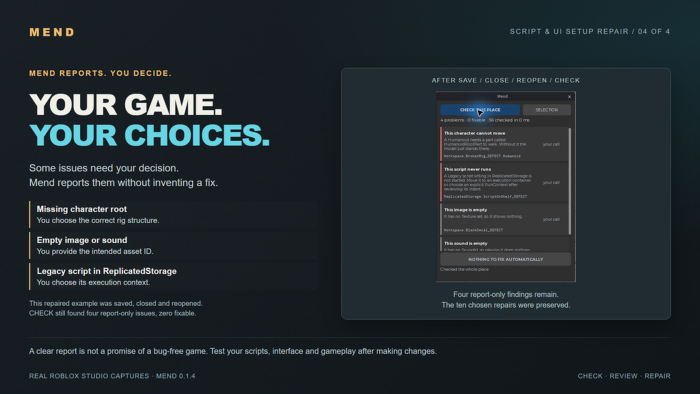Click 'your call' beside script never runs
The height and width of the screenshot is (394, 700).
551,182
